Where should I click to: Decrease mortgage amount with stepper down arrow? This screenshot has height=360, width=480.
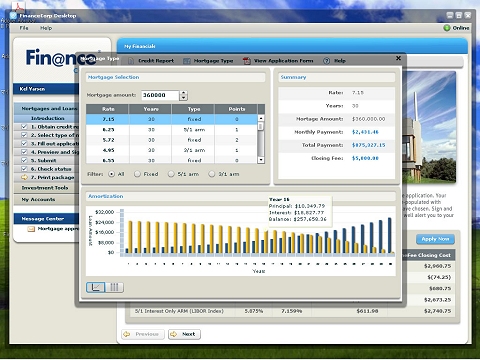coord(184,98)
